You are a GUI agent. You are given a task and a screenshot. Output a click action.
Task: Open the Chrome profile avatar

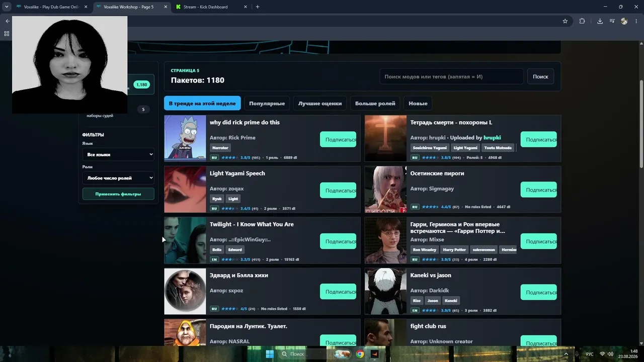point(624,21)
